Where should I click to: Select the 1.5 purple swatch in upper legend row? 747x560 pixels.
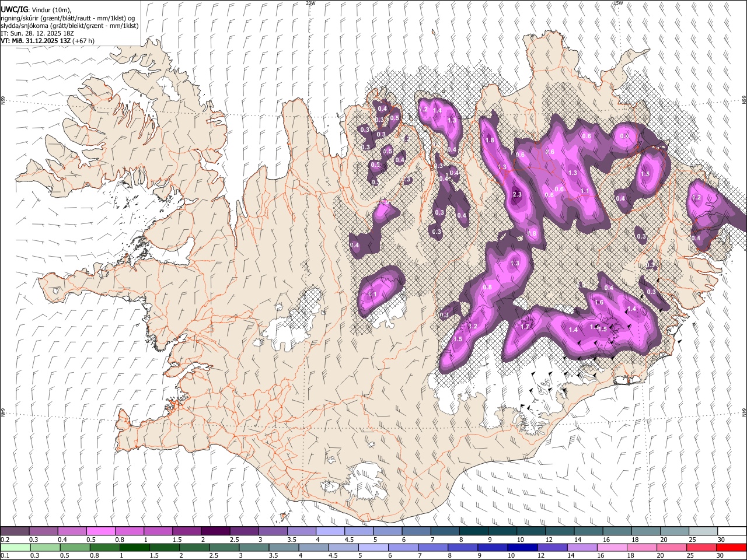187,531
